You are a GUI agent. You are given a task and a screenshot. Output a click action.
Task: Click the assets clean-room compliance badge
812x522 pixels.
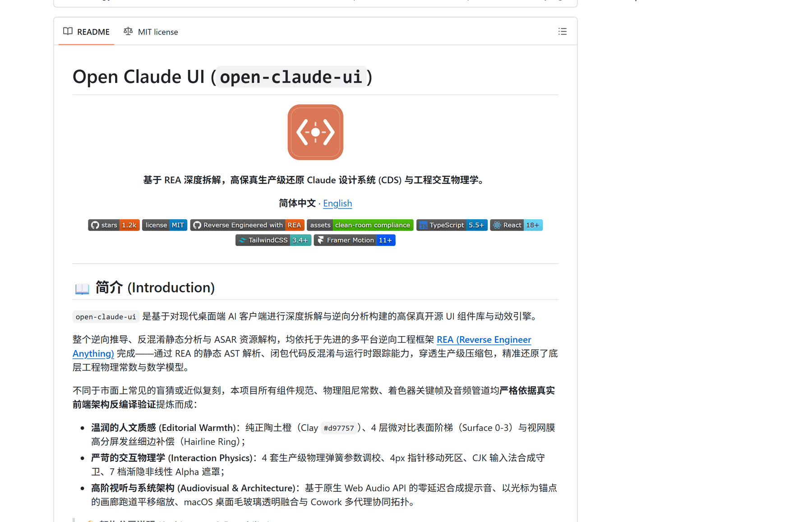360,225
